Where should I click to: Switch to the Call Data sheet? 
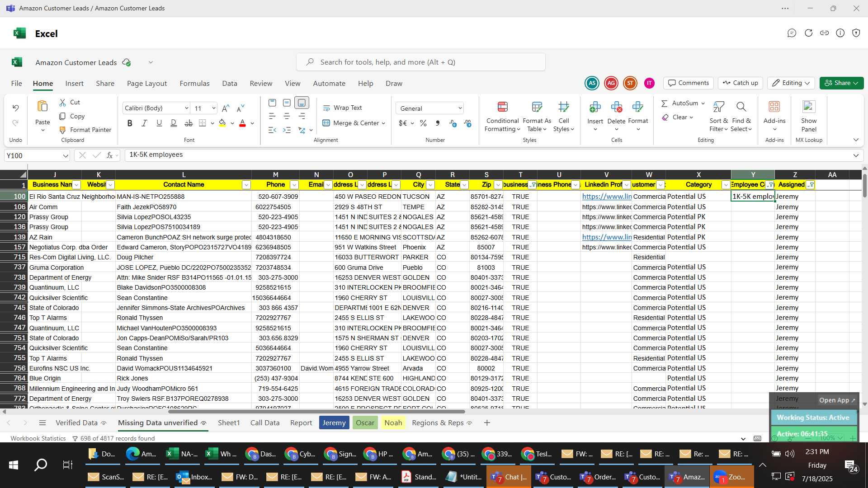(265, 423)
